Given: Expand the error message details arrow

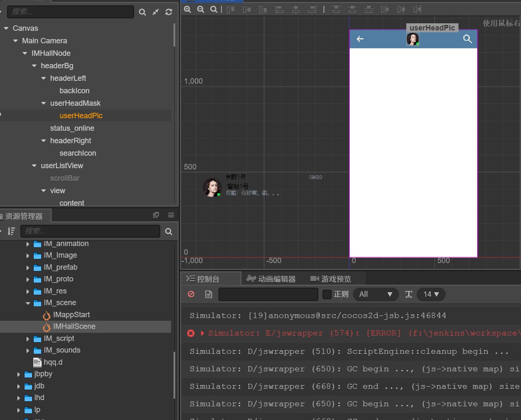Looking at the screenshot, I should (202, 333).
